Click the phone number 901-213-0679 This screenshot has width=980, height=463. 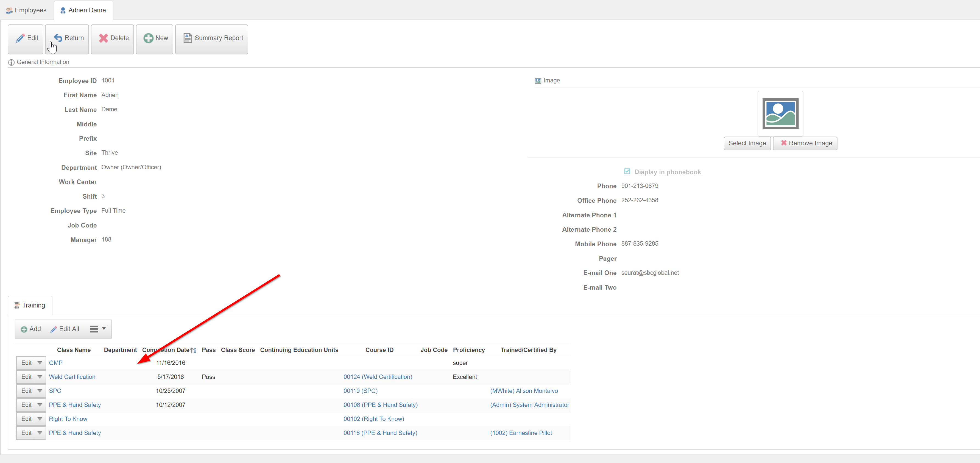(640, 186)
